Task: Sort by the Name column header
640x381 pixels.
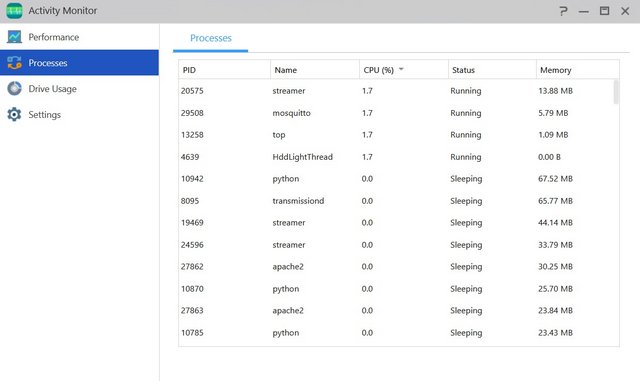Action: (315, 70)
